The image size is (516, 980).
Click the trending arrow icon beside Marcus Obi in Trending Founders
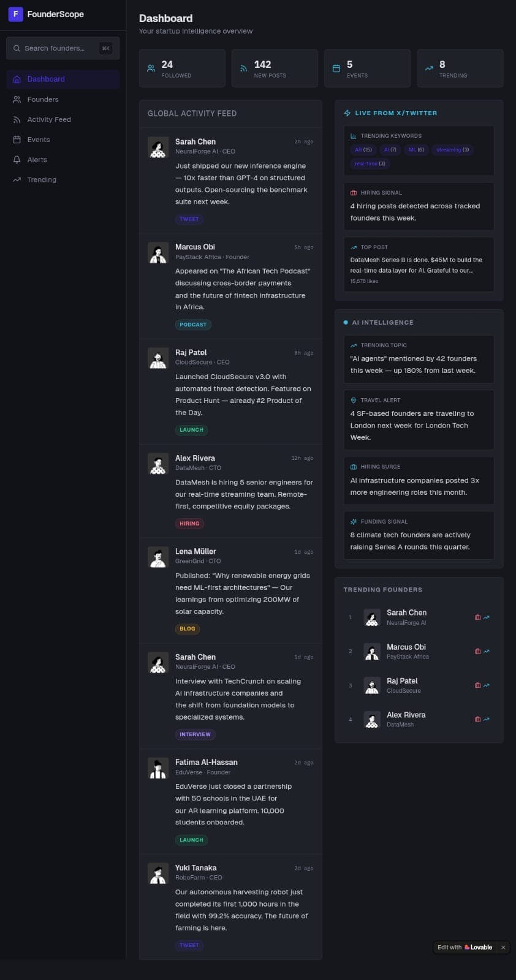click(487, 651)
